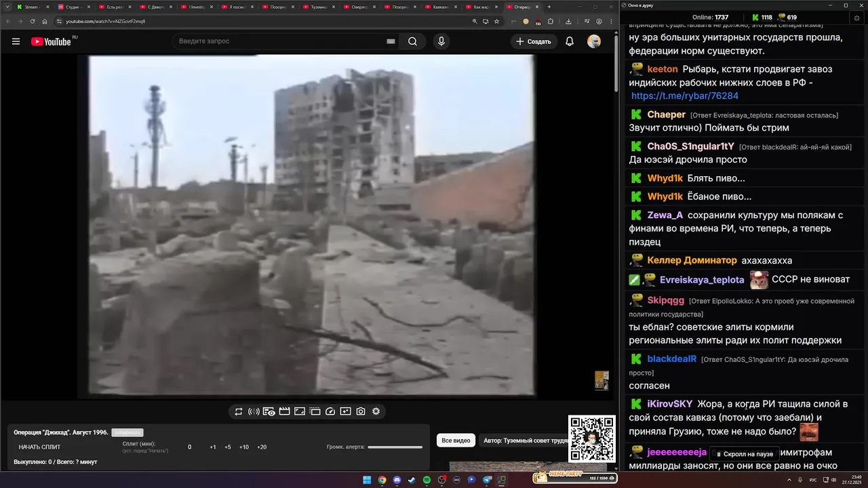Click the browser address bar URL
This screenshot has width=868, height=488.
105,21
